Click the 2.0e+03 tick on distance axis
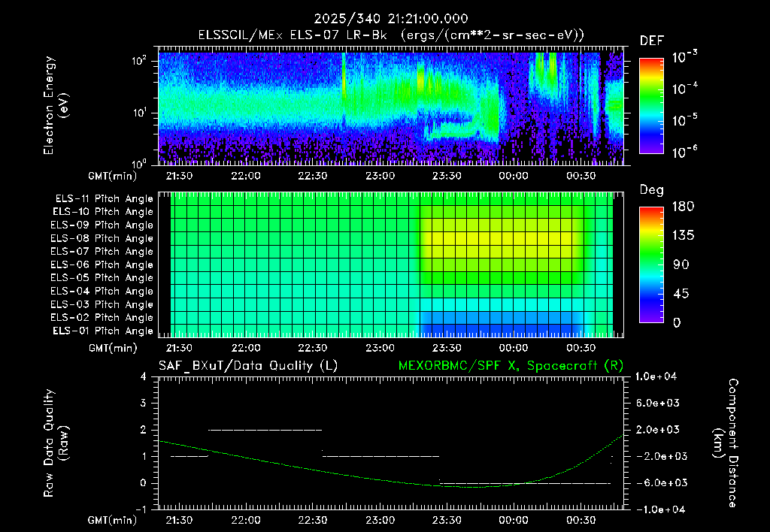 click(x=657, y=429)
